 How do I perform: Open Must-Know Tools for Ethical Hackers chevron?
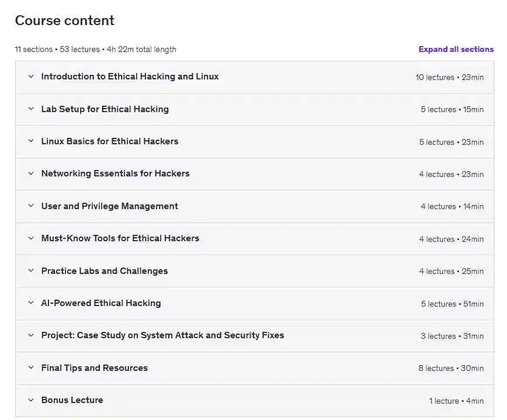pos(31,238)
